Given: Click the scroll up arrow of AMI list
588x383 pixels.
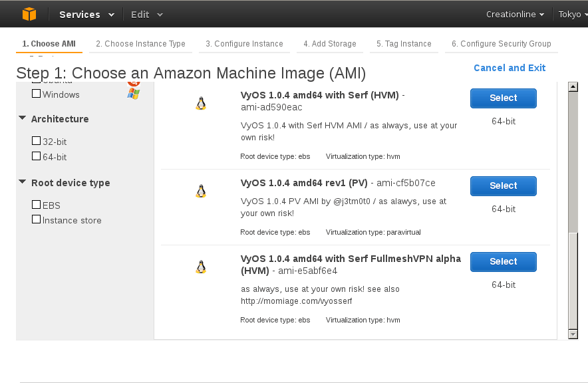Looking at the screenshot, I should pyautogui.click(x=573, y=86).
